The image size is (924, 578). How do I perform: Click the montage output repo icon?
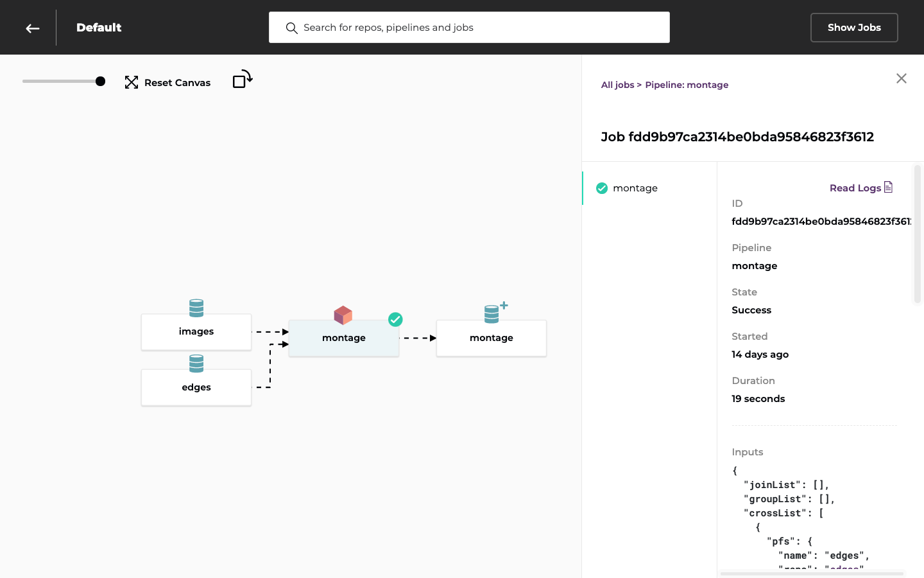coord(495,313)
